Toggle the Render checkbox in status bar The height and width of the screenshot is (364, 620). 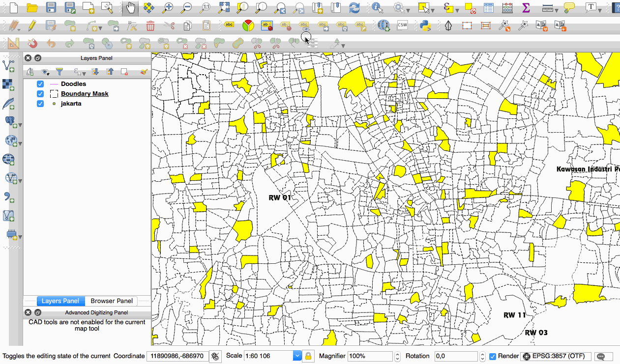tap(493, 356)
